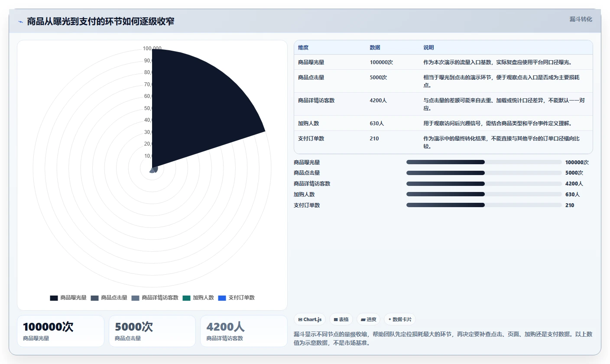The height and width of the screenshot is (364, 610).
Task: Click the page title 商品从曝光到支付的环节如何逐级收窄
Action: pos(101,22)
